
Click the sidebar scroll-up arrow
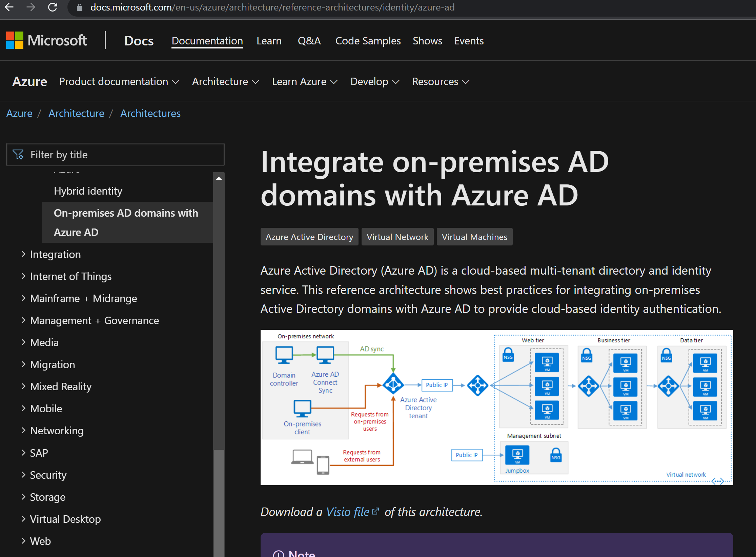point(219,178)
